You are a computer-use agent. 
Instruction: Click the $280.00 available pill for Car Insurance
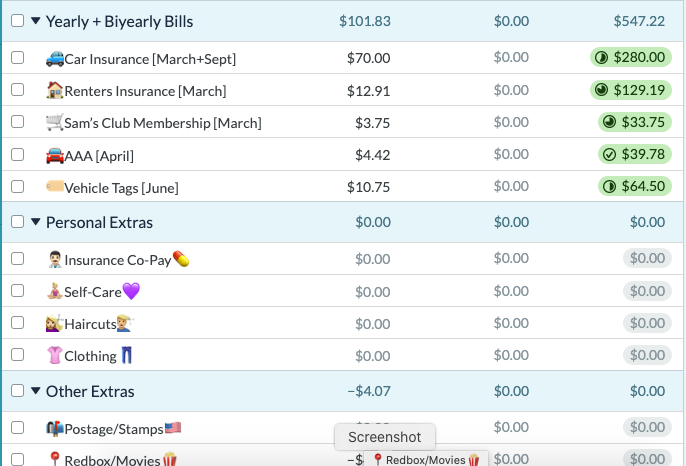point(630,57)
